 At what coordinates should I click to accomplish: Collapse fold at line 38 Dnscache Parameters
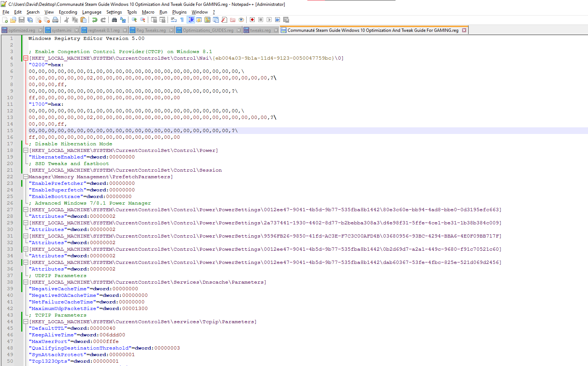pyautogui.click(x=26, y=282)
